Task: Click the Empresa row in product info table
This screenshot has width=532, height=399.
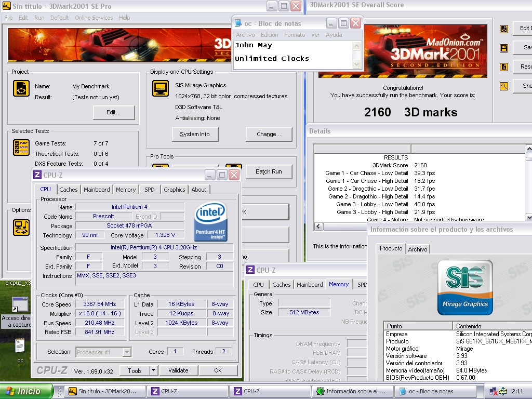Action: coord(458,334)
